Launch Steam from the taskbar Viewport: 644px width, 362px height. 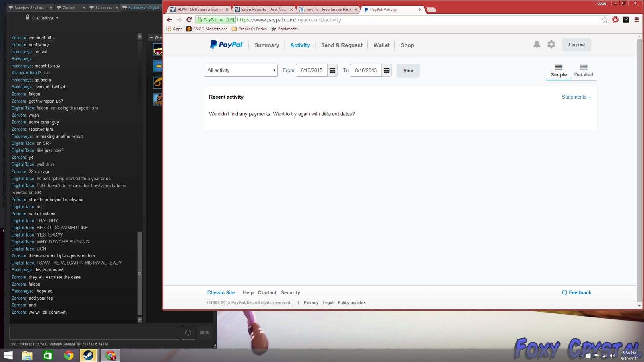88,355
